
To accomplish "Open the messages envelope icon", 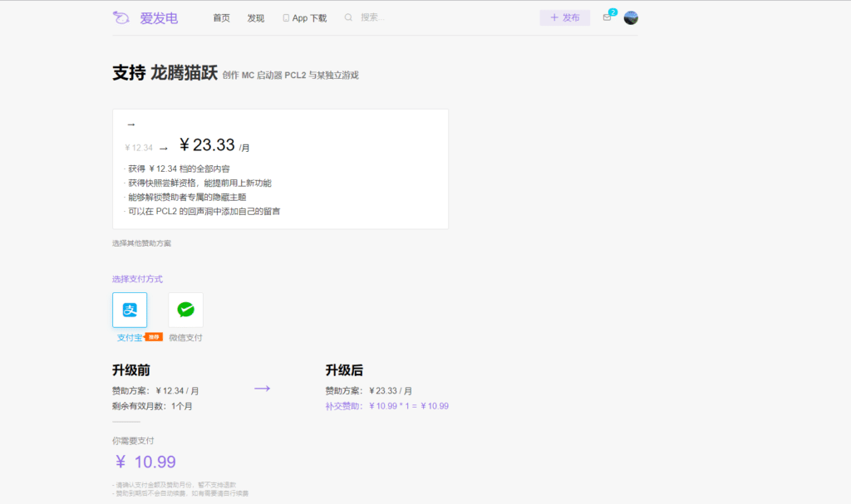I will [x=607, y=17].
